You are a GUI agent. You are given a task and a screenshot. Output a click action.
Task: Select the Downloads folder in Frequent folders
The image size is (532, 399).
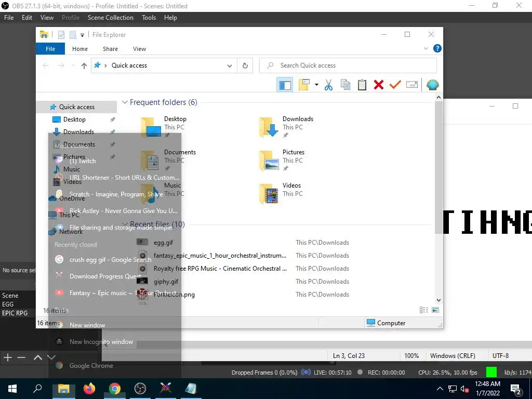[287, 127]
